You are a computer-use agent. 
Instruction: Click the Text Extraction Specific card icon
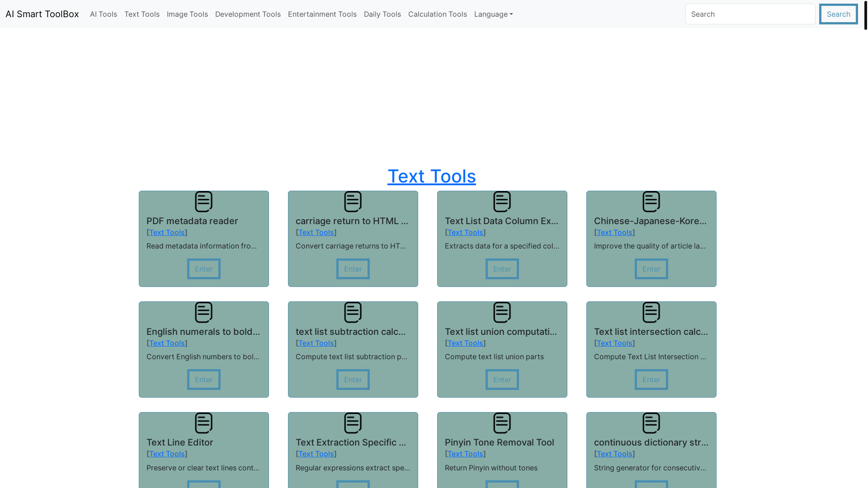(353, 423)
